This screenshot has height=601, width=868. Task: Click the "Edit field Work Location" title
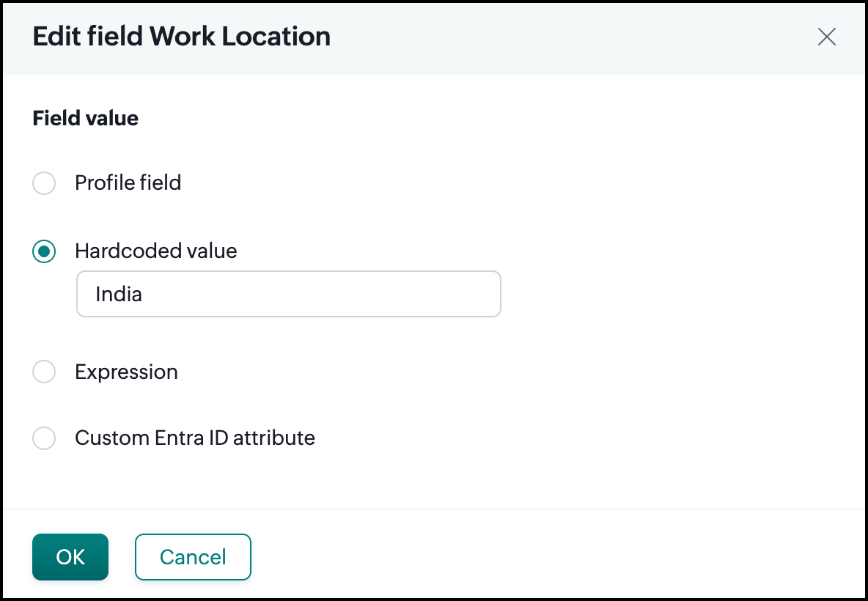tap(181, 37)
